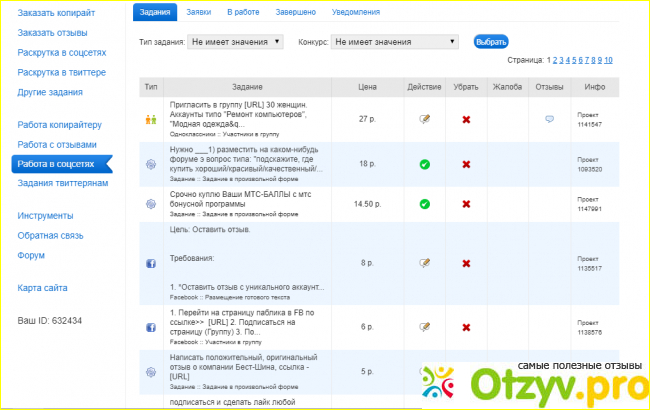Click the green checkmark for the 14.50 р. task
The height and width of the screenshot is (410, 650).
click(x=424, y=203)
